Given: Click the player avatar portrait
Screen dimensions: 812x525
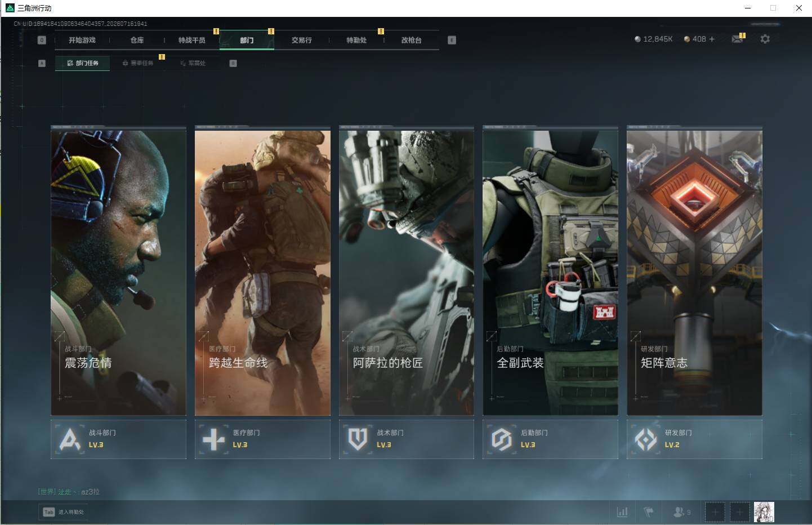Looking at the screenshot, I should click(x=764, y=512).
